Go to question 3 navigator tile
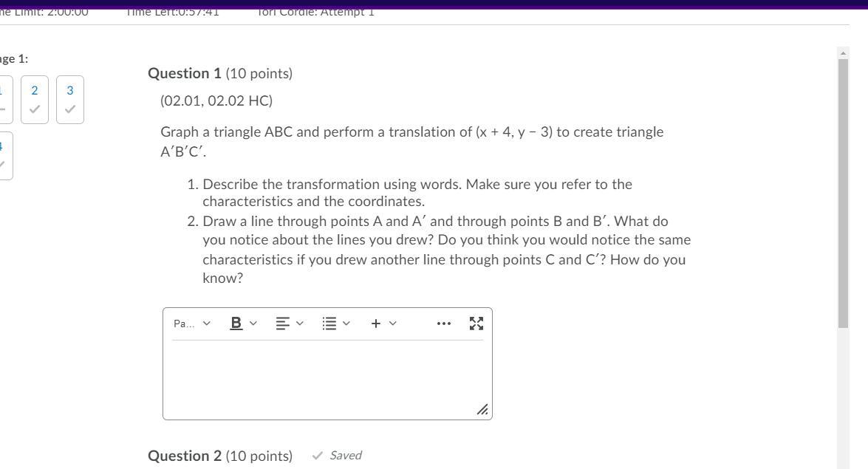The image size is (868, 469). point(70,100)
